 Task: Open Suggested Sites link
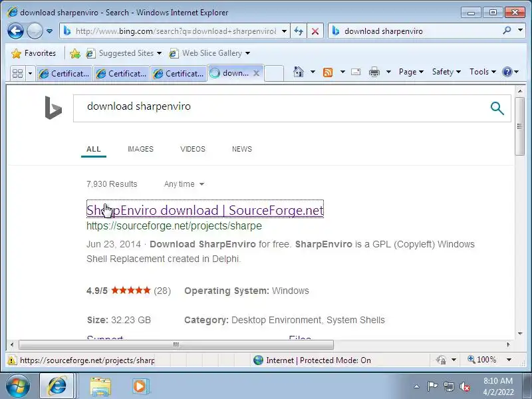pos(124,53)
